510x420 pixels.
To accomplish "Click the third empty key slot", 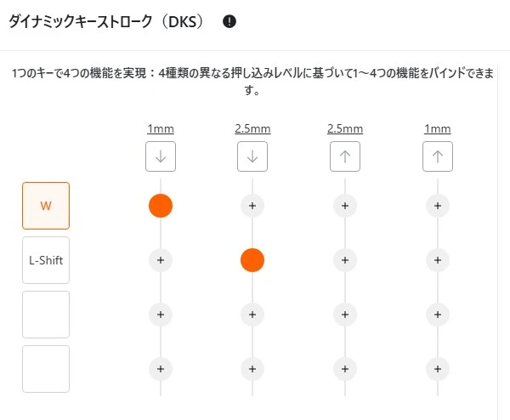I will point(46,315).
